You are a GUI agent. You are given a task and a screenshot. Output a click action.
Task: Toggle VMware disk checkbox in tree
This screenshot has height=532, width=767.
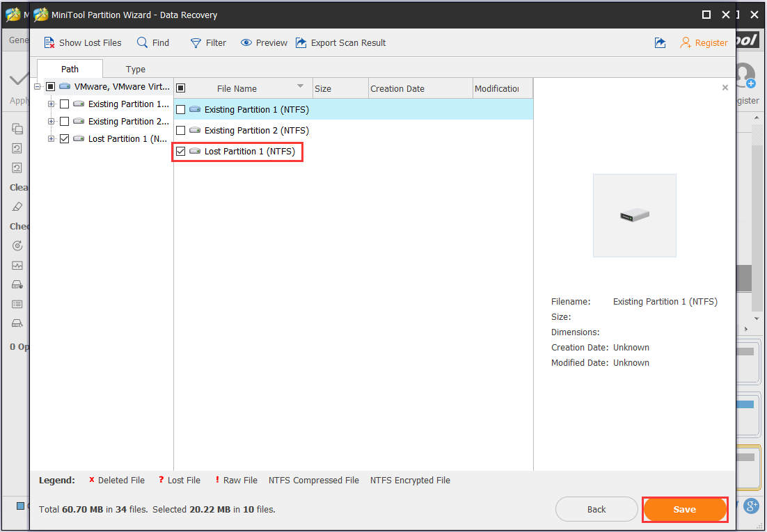[x=50, y=87]
